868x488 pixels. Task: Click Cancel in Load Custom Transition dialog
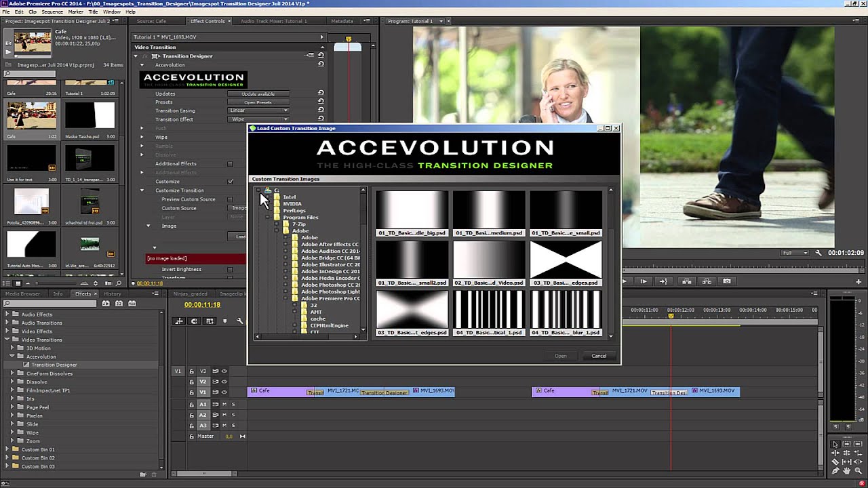point(599,356)
